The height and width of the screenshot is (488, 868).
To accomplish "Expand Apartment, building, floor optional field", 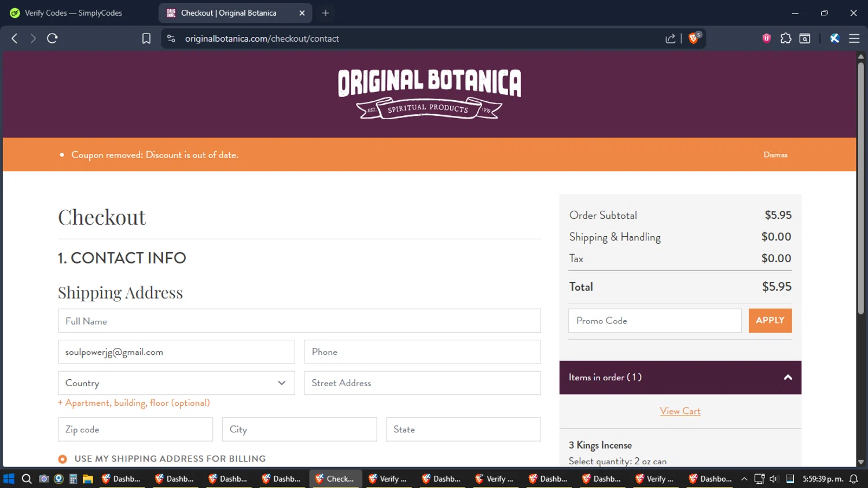I will [x=134, y=403].
